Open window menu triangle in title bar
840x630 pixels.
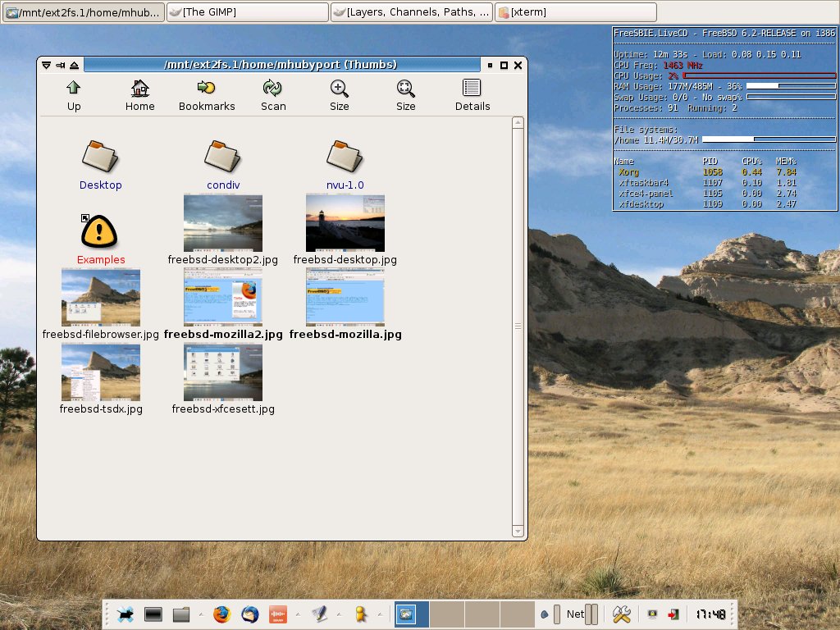coord(47,66)
